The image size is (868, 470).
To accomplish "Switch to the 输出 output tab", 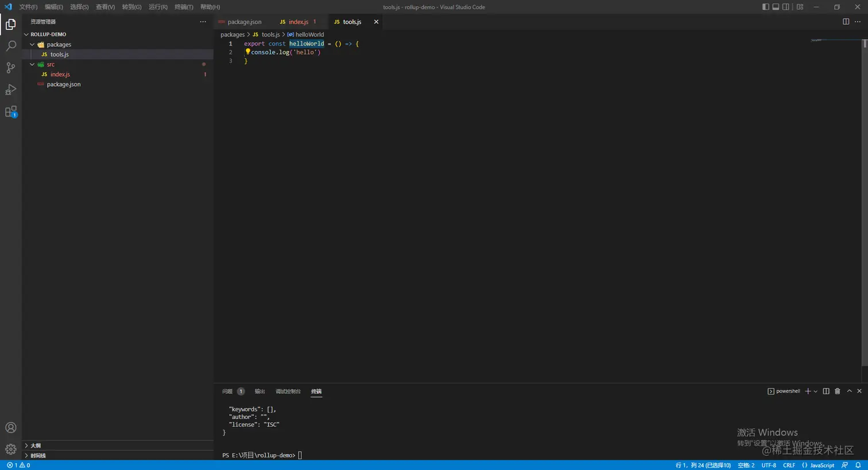I will click(260, 391).
